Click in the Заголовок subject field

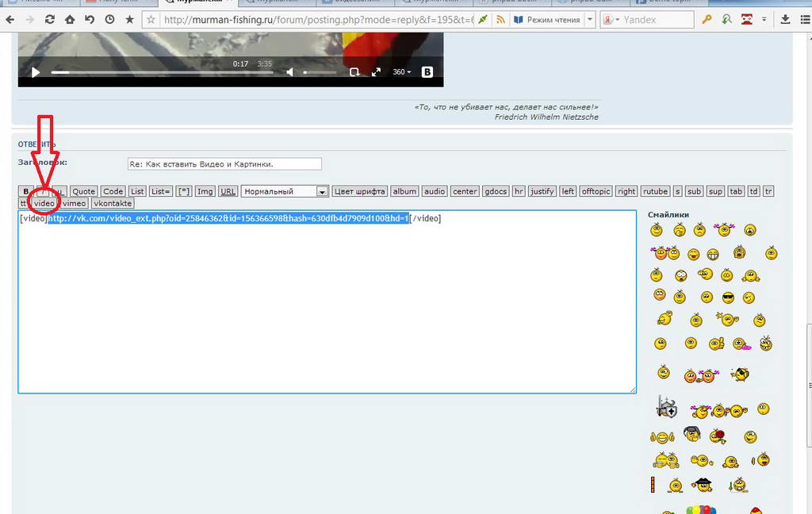(x=224, y=164)
